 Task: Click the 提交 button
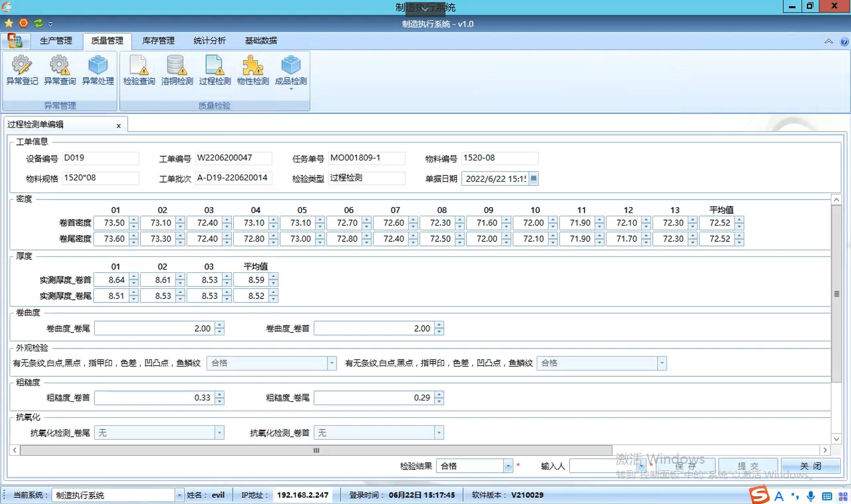pyautogui.click(x=747, y=466)
